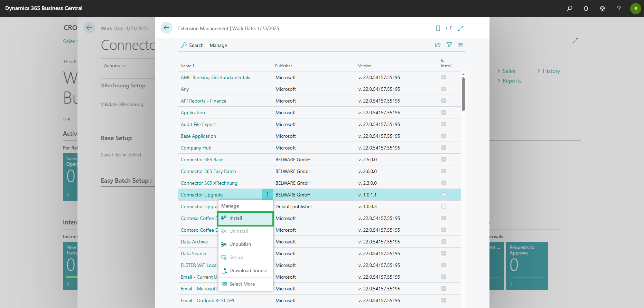Open Data Archive extension
Viewport: 644px width, 308px height.
pyautogui.click(x=194, y=242)
